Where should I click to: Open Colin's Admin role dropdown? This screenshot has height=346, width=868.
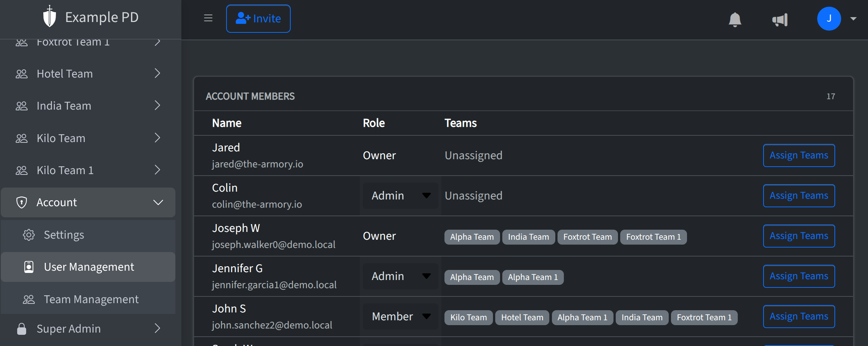pos(400,195)
